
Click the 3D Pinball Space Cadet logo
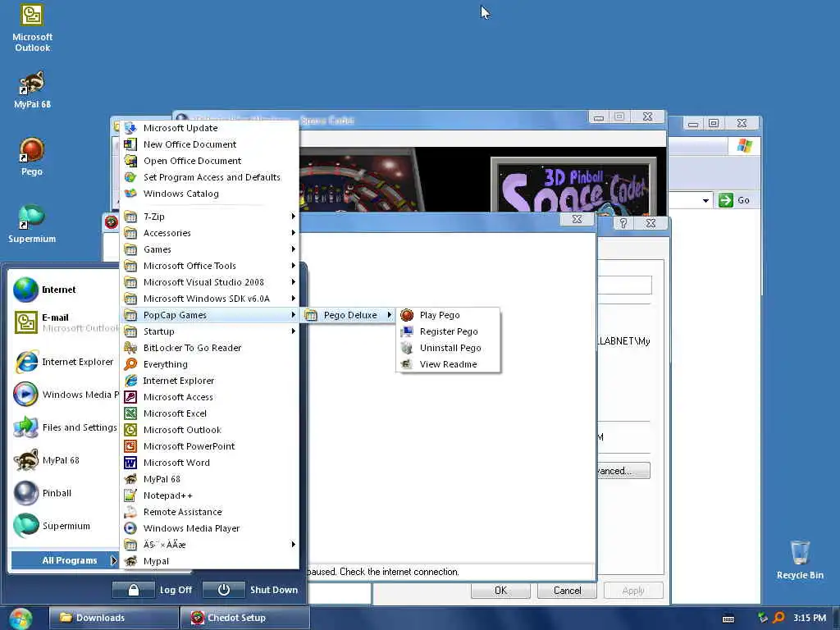(x=573, y=185)
